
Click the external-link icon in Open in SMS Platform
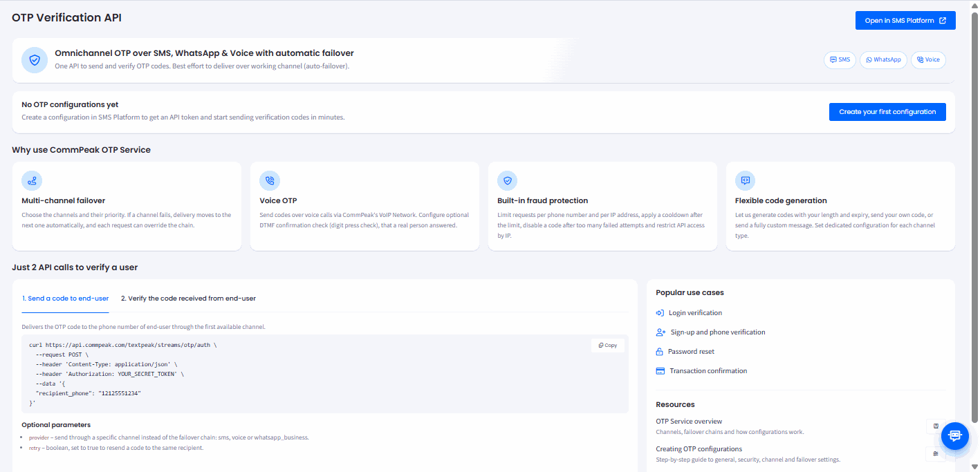point(943,21)
